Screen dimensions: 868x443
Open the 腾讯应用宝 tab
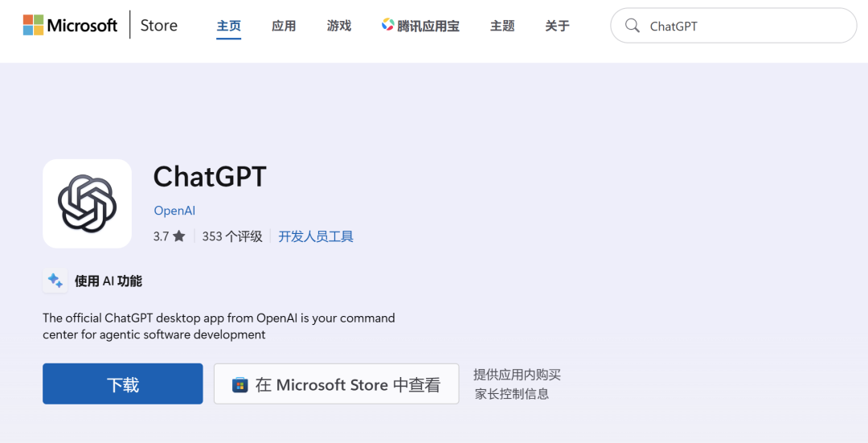pyautogui.click(x=420, y=26)
